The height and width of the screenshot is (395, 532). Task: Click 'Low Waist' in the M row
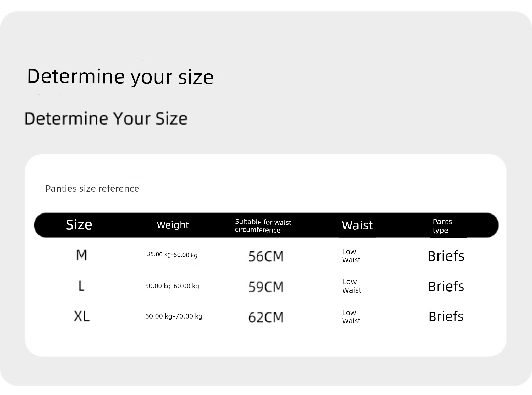[351, 256]
